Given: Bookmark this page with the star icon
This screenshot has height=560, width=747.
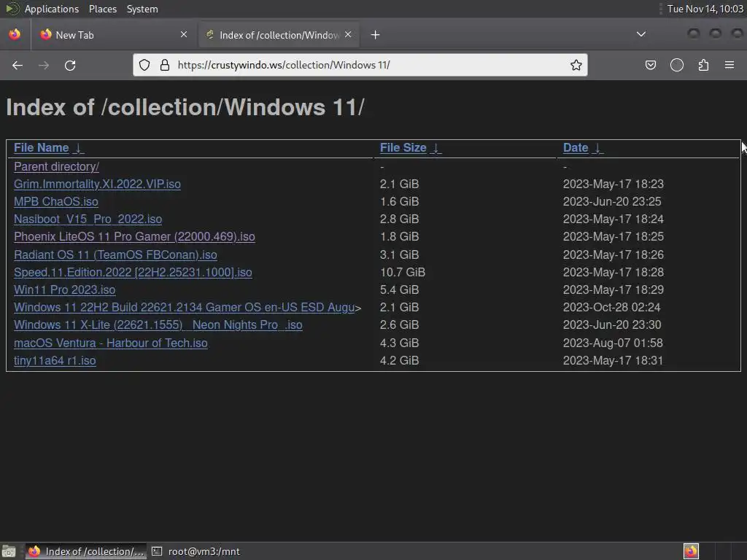Looking at the screenshot, I should (576, 65).
